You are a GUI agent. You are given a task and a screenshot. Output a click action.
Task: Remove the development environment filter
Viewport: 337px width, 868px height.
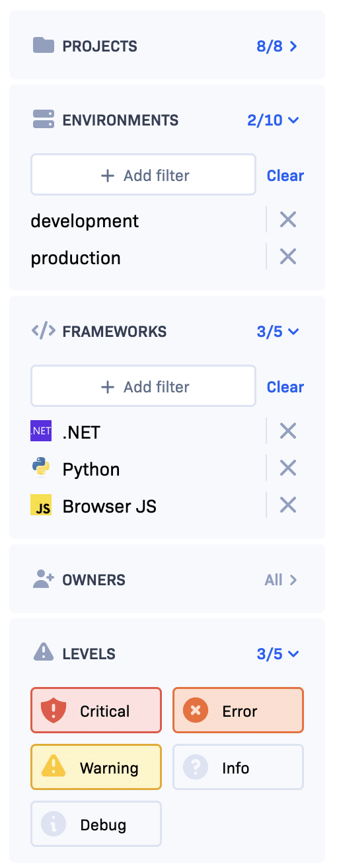(287, 220)
